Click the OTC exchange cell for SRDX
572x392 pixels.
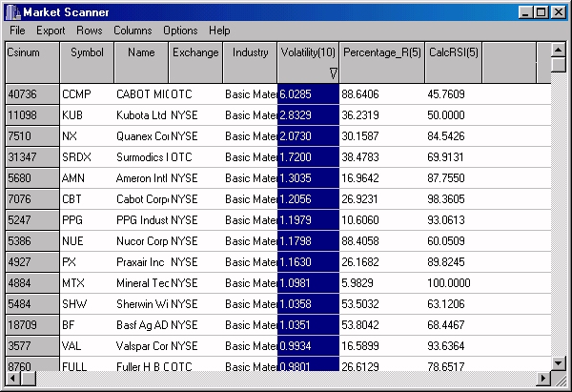click(195, 157)
